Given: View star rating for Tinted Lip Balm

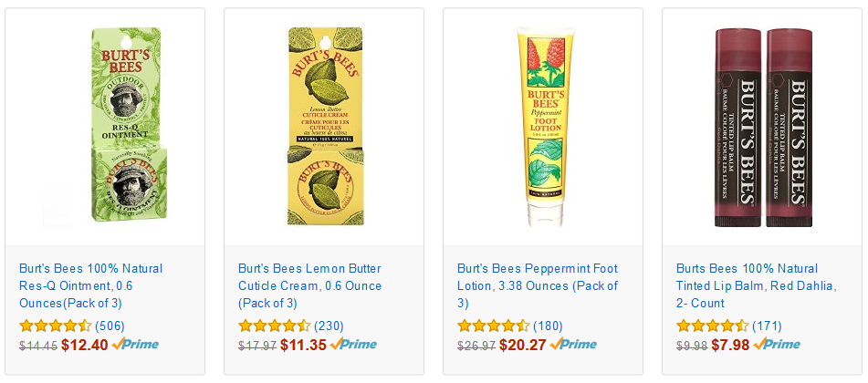Looking at the screenshot, I should point(713,326).
